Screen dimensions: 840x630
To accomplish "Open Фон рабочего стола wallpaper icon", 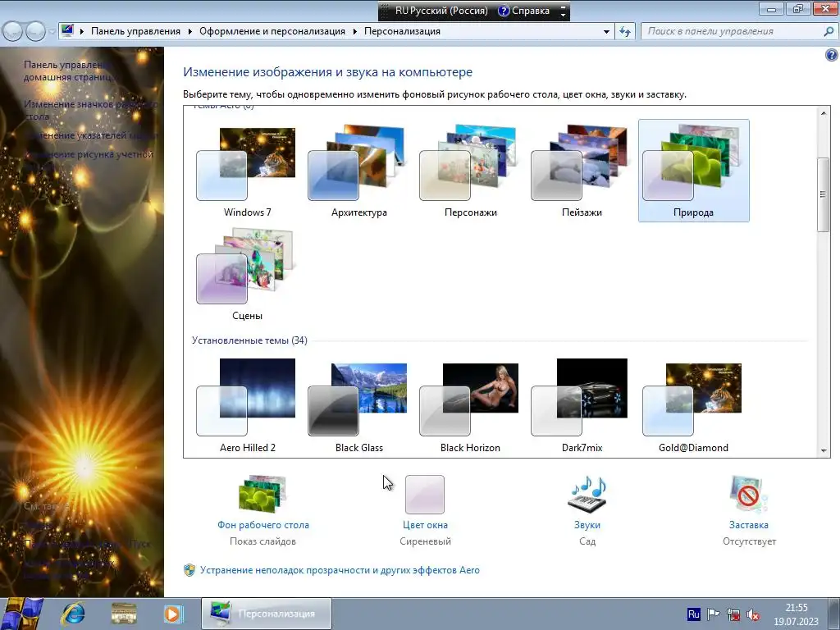I will pyautogui.click(x=263, y=494).
